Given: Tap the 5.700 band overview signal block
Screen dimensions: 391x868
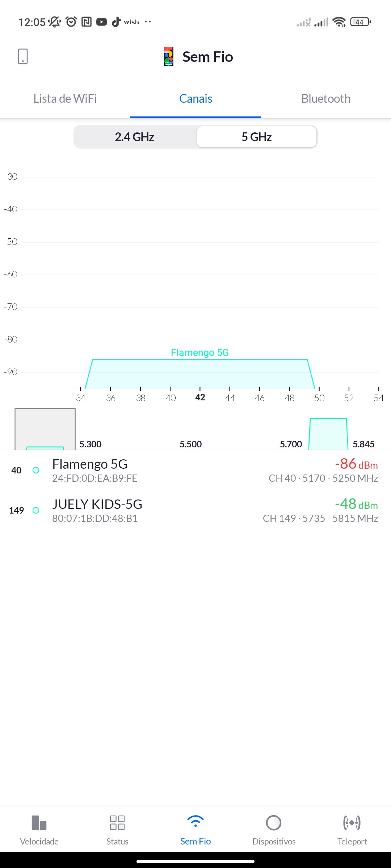Looking at the screenshot, I should [x=328, y=434].
